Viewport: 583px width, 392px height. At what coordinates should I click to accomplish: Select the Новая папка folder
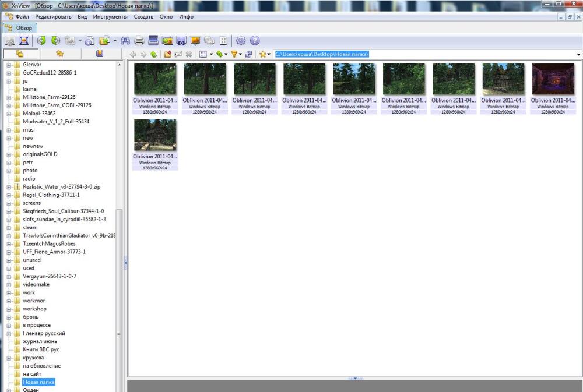click(x=38, y=382)
